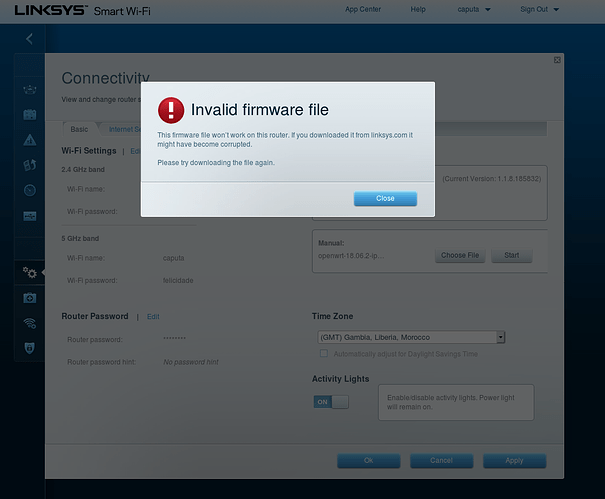
Task: Expand the caputa account dropdown
Action: (x=474, y=9)
